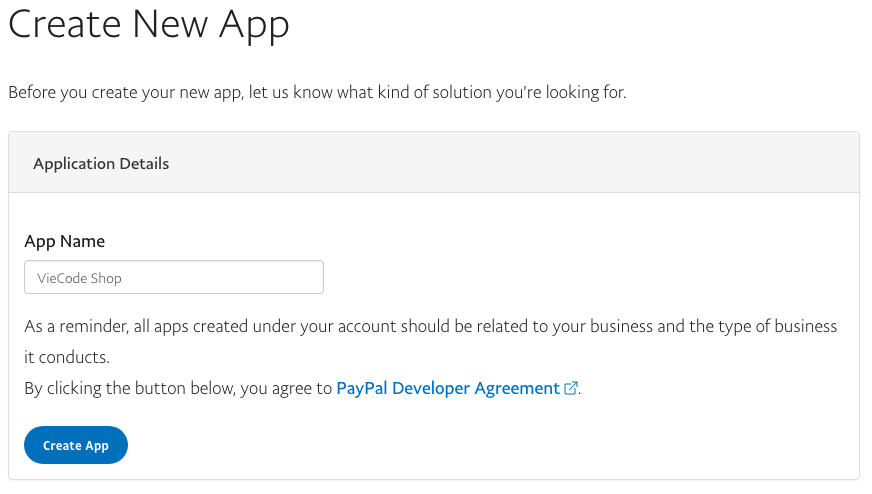The image size is (872, 494).
Task: Open the PayPal Developer Agreement link
Action: 448,388
